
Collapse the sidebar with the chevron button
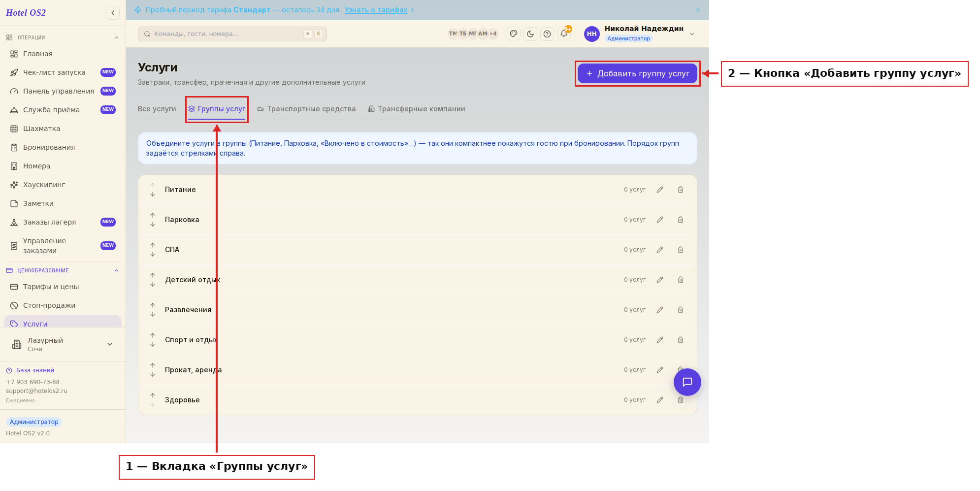coord(113,13)
